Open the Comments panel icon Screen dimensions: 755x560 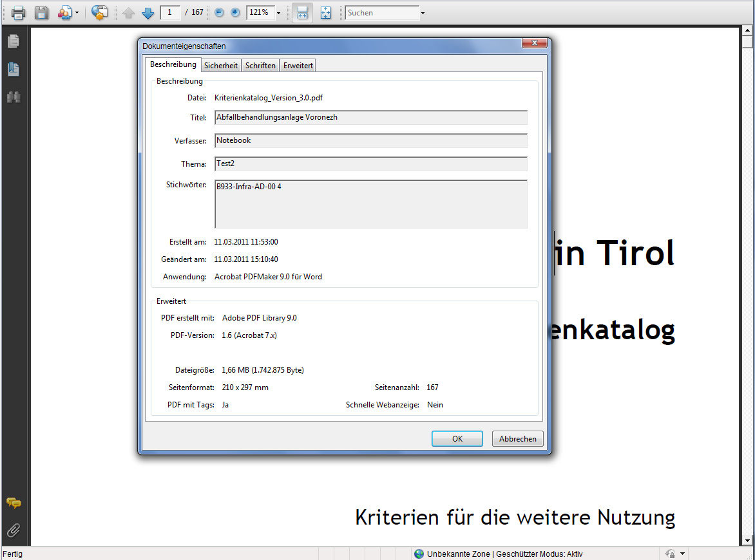click(x=14, y=503)
